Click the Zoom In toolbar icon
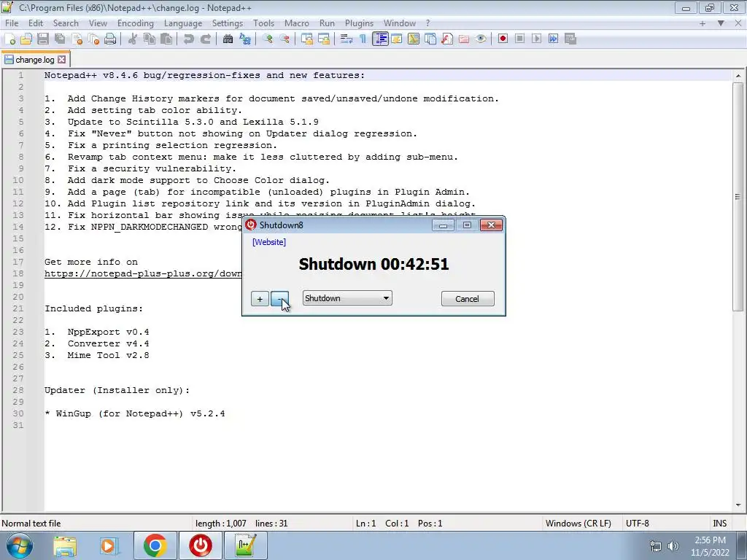This screenshot has height=560, width=747. point(267,39)
